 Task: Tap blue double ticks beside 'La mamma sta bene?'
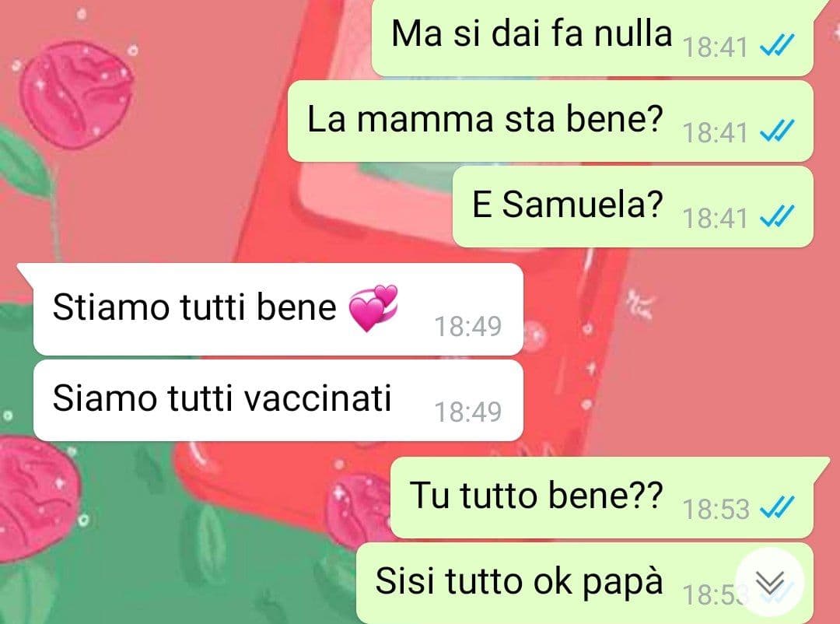pyautogui.click(x=777, y=131)
